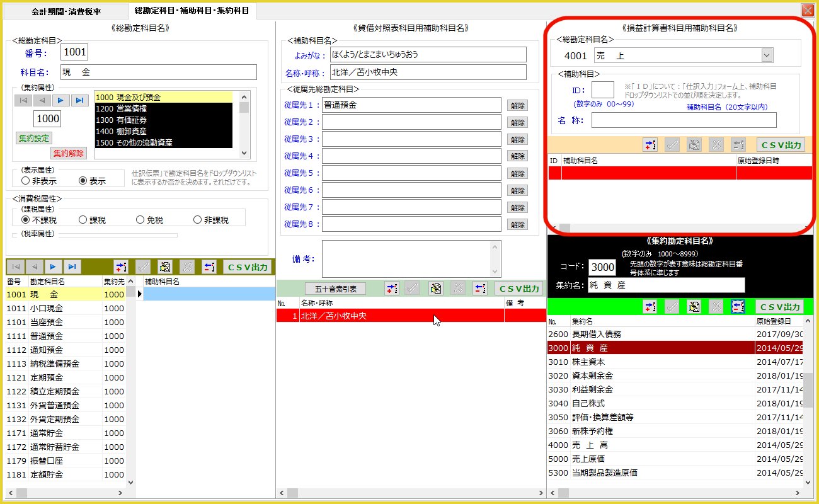Click the add-record icon in the 損益計算書 補助科目 toolbar

[x=650, y=145]
